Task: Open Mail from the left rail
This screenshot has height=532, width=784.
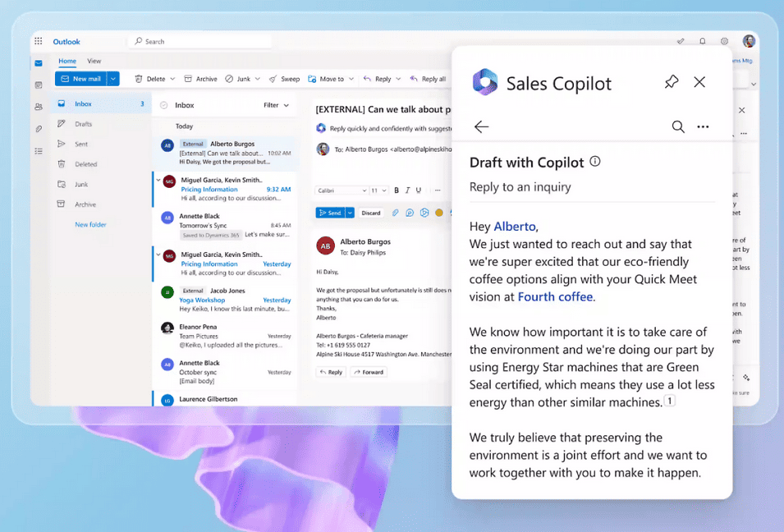Action: (39, 63)
